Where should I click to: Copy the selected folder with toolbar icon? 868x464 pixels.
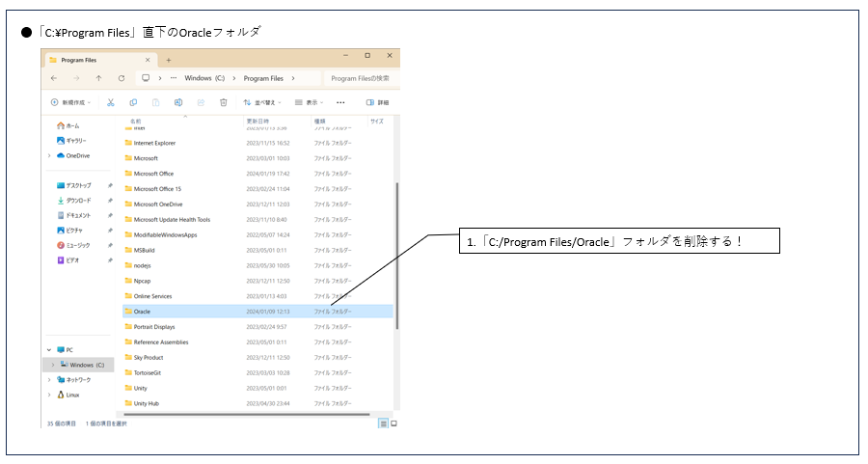[133, 102]
